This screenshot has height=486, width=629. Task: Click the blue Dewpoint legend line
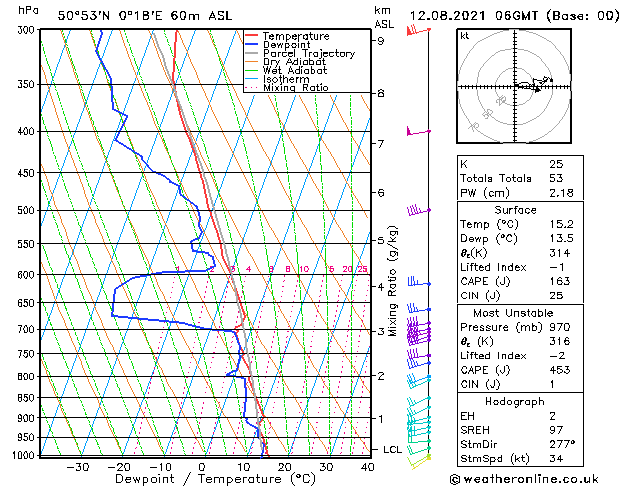pyautogui.click(x=251, y=45)
